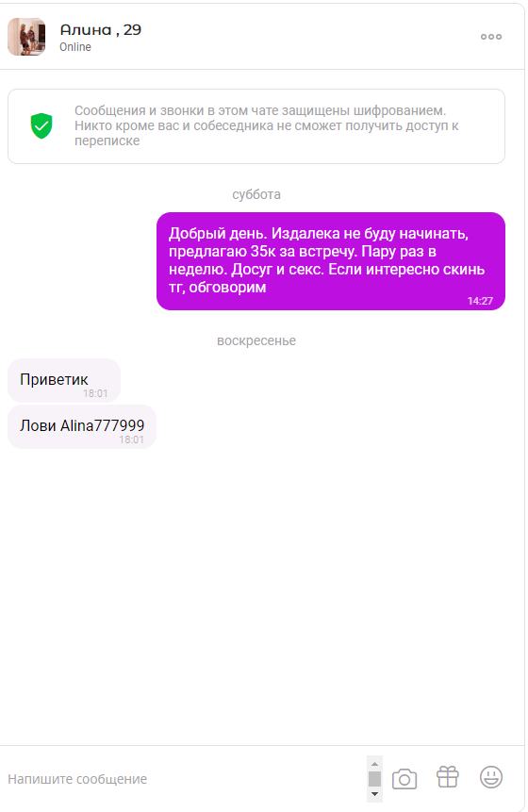Click the green encryption shield icon
This screenshot has height=812, width=528.
(41, 125)
